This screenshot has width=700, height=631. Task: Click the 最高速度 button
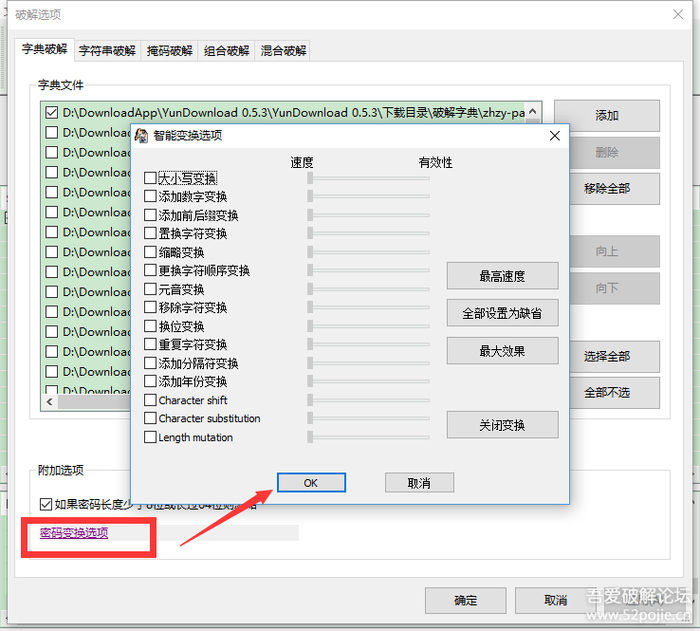(x=502, y=276)
